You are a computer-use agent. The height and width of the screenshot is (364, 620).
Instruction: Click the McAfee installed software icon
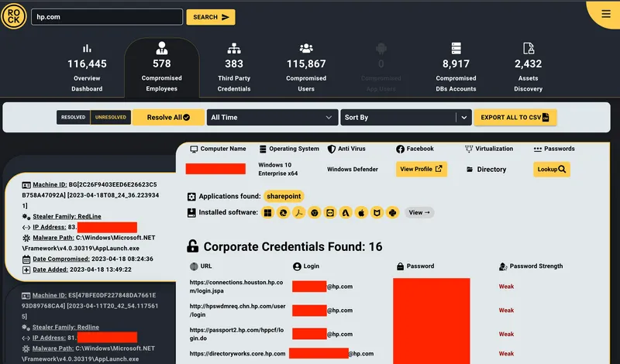coord(376,212)
